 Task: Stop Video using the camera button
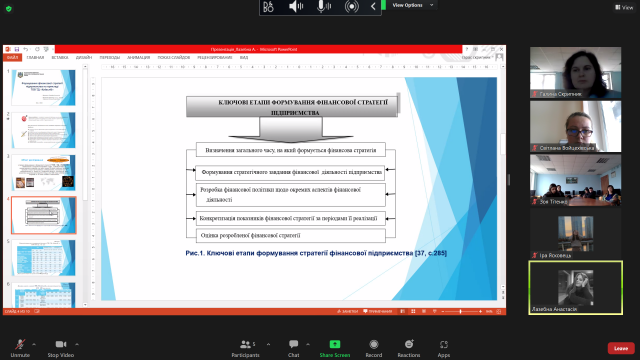pyautogui.click(x=60, y=348)
